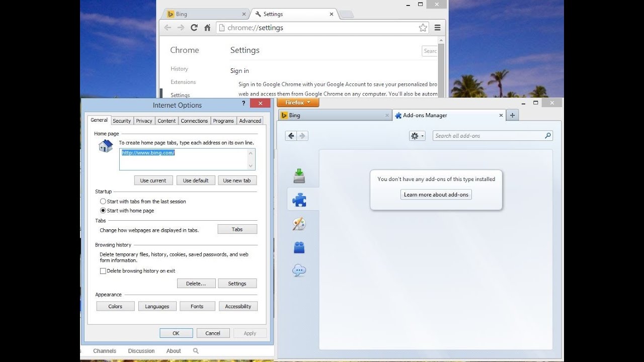
Task: Click Use current button
Action: 153,180
